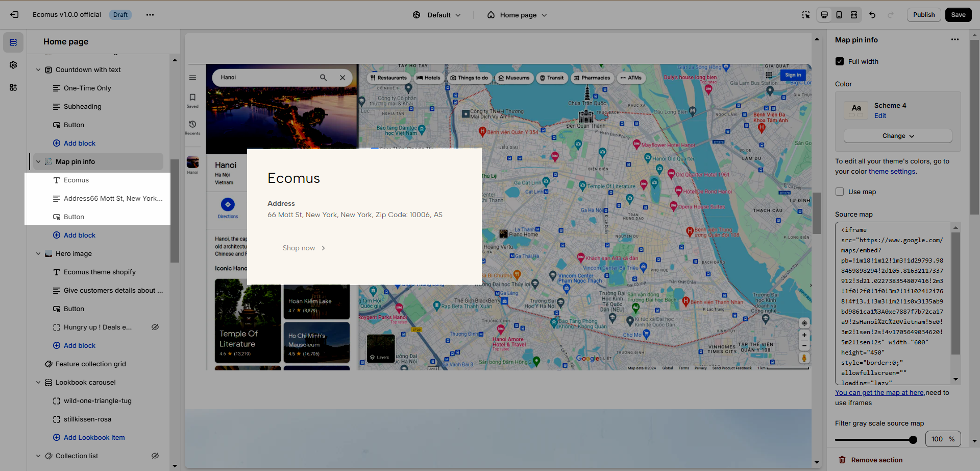980x471 pixels.
Task: Click Add Lookbook item
Action: [x=89, y=437]
